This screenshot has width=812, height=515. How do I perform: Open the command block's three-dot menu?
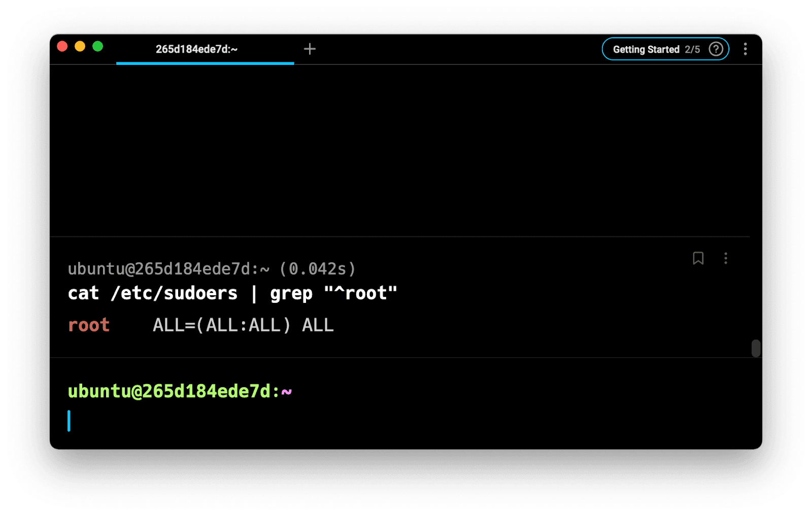(x=726, y=258)
